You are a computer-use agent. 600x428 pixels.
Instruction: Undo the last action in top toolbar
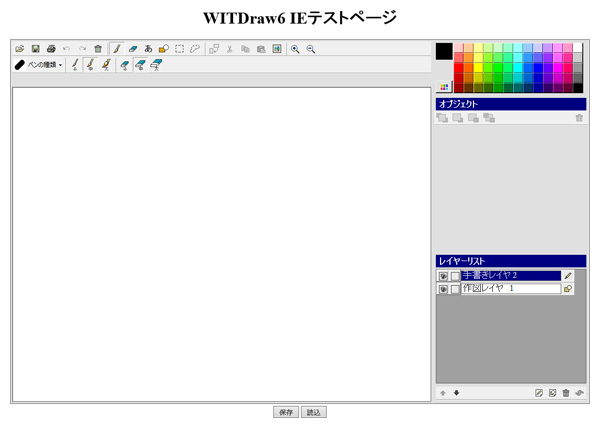pos(67,49)
